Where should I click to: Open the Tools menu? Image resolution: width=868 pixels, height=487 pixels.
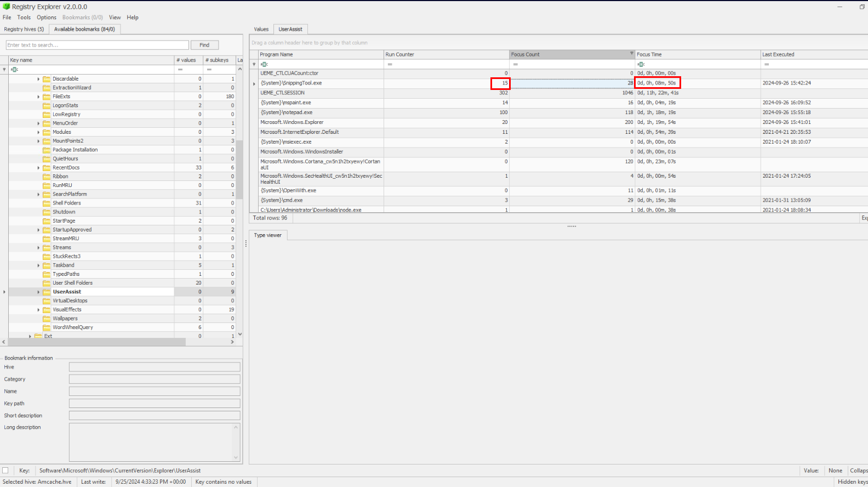(x=24, y=18)
